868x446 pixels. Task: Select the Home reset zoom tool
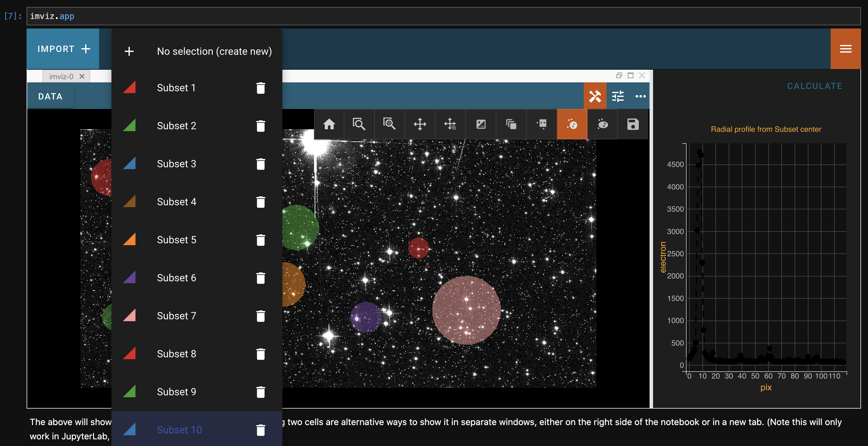pyautogui.click(x=329, y=124)
